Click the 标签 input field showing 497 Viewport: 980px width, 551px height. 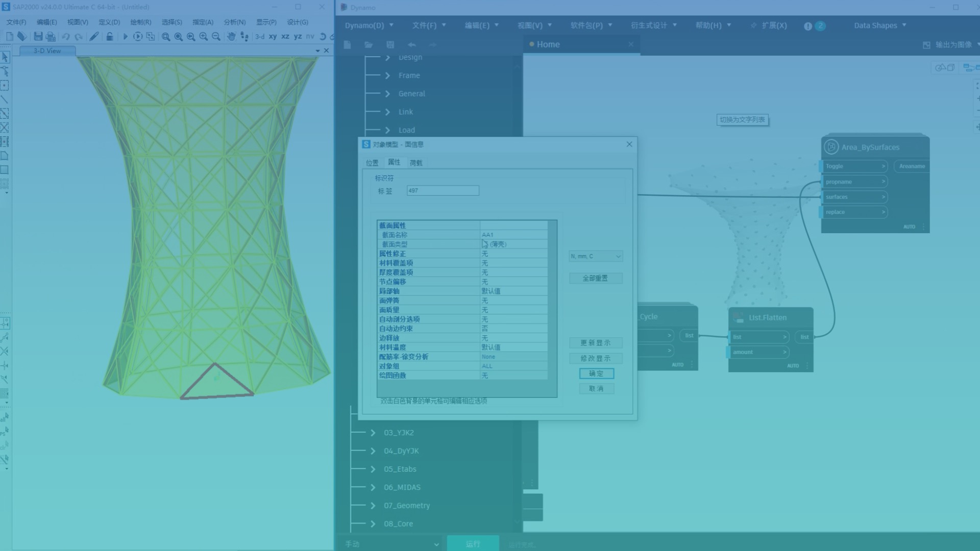coord(443,190)
